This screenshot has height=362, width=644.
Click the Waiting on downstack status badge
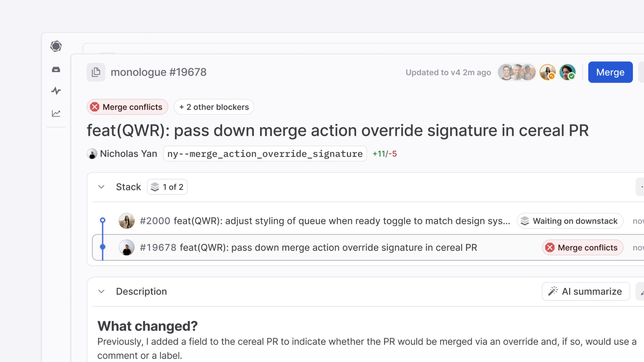pos(570,221)
